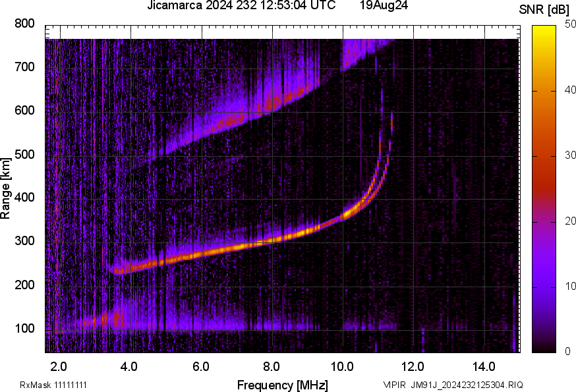Image resolution: width=576 pixels, height=392 pixels.
Task: Click the 'VIPIR JM91J_2024232125304.RIQ' filename
Action: (453, 385)
